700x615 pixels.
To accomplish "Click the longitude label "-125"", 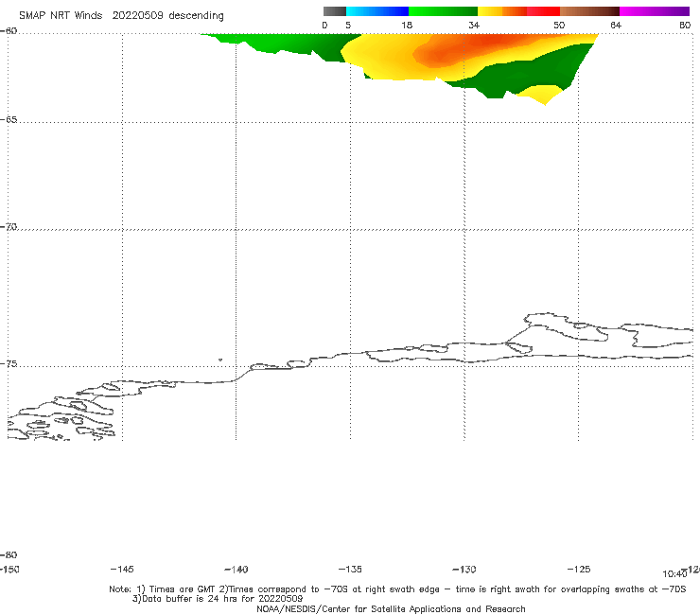I will click(x=579, y=569).
